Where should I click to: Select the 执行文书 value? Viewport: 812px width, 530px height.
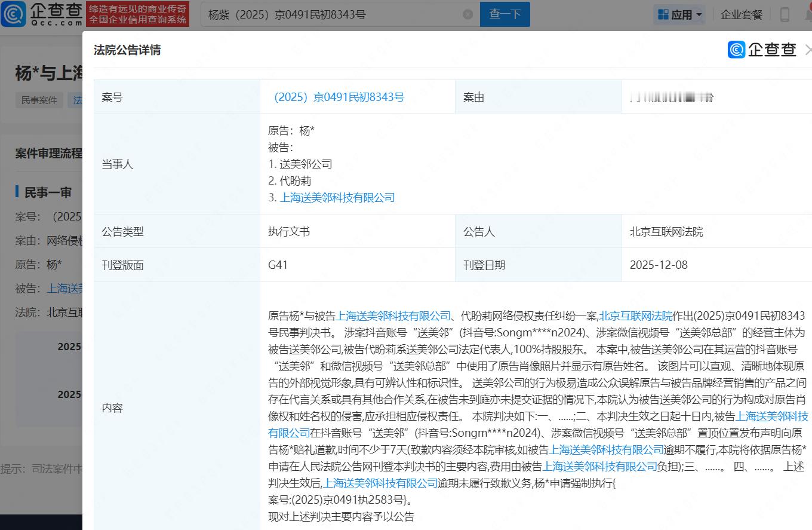pos(289,231)
